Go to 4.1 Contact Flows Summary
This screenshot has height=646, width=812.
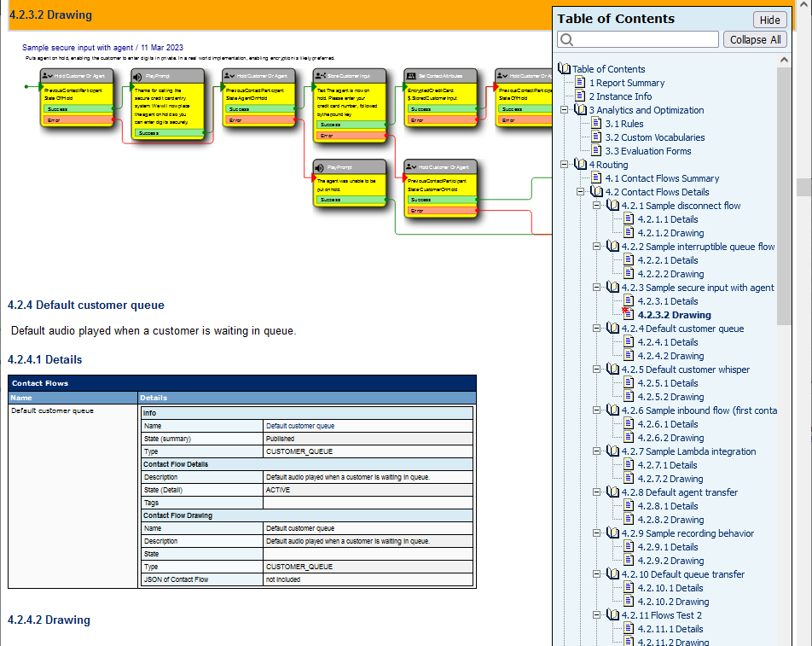click(663, 178)
